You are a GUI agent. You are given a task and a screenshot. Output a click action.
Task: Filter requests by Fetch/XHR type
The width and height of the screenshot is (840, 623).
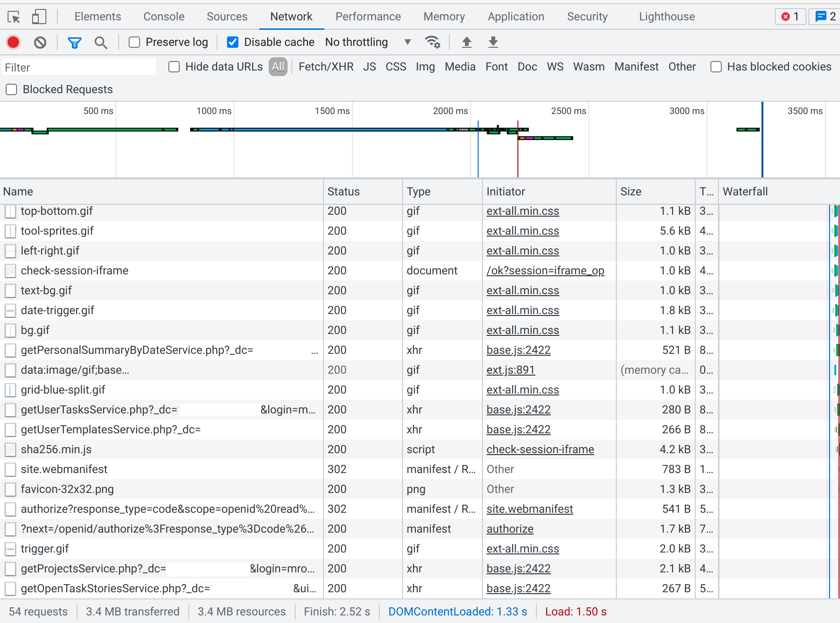326,67
